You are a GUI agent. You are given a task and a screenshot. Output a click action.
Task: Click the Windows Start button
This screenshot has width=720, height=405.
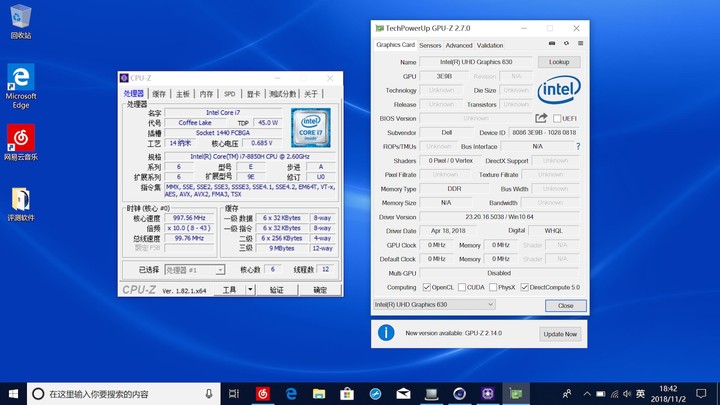11,393
